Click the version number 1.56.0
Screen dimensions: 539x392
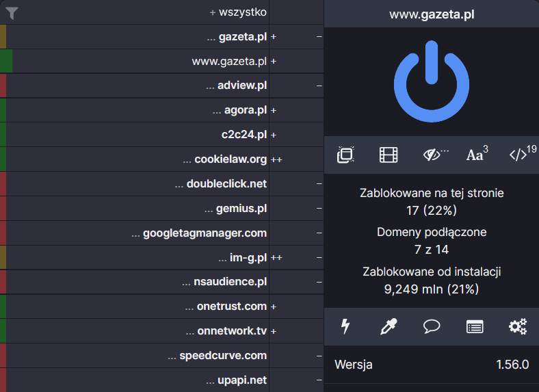(x=512, y=365)
